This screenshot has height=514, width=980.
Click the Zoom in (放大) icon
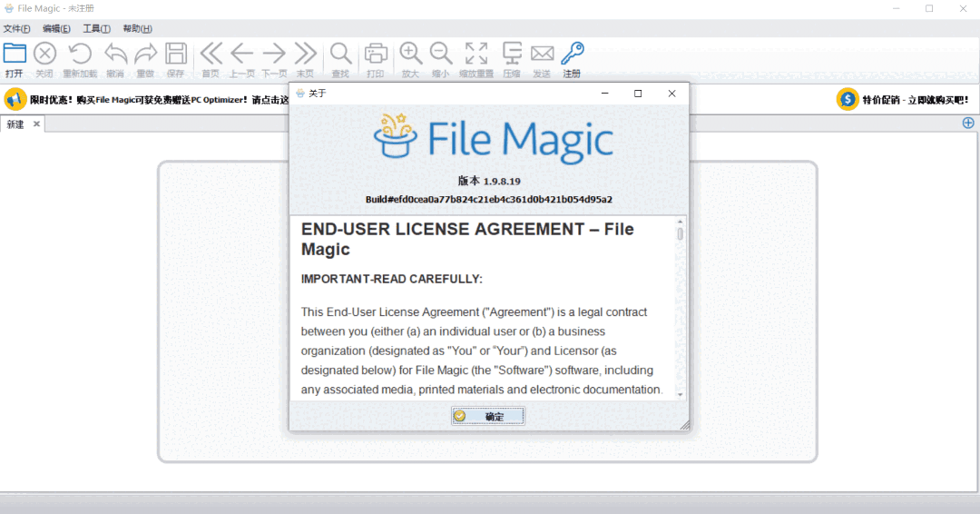(411, 54)
